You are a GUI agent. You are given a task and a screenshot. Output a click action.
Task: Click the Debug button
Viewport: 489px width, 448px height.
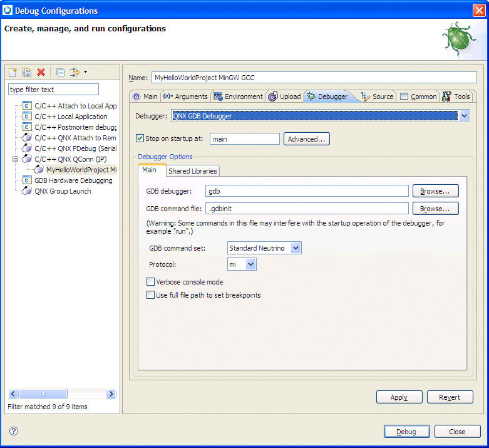[406, 432]
